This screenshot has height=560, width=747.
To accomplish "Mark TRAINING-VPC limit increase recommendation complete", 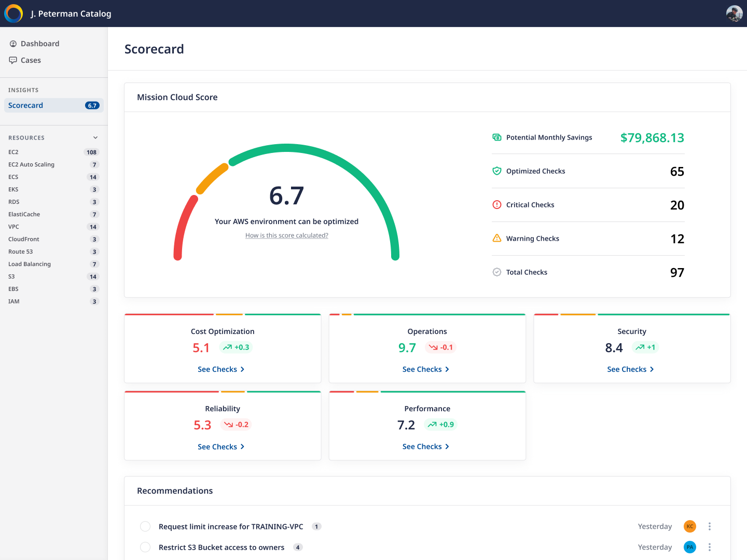I will 145,526.
